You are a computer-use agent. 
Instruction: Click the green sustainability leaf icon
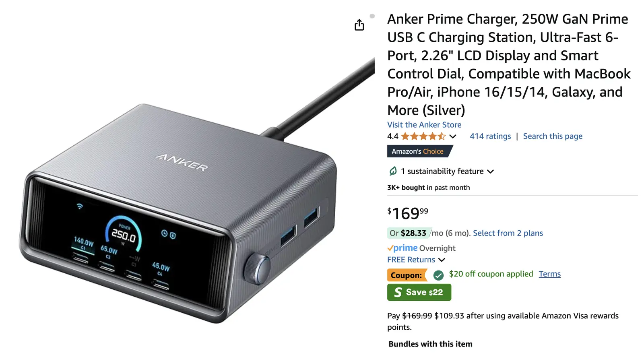[393, 171]
